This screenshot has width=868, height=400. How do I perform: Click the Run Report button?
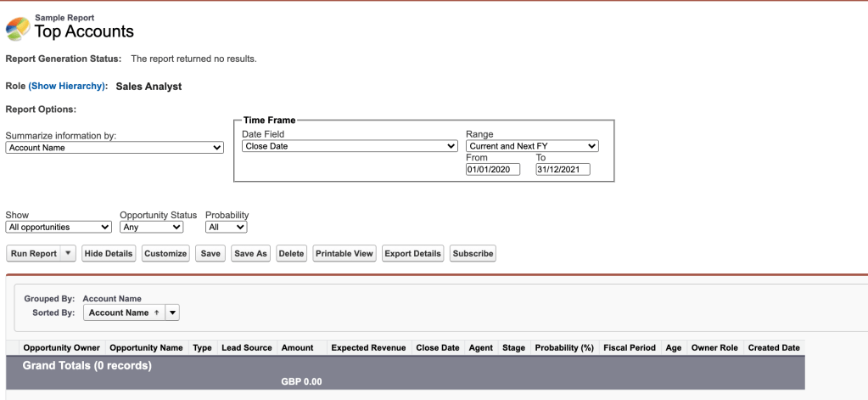[34, 254]
